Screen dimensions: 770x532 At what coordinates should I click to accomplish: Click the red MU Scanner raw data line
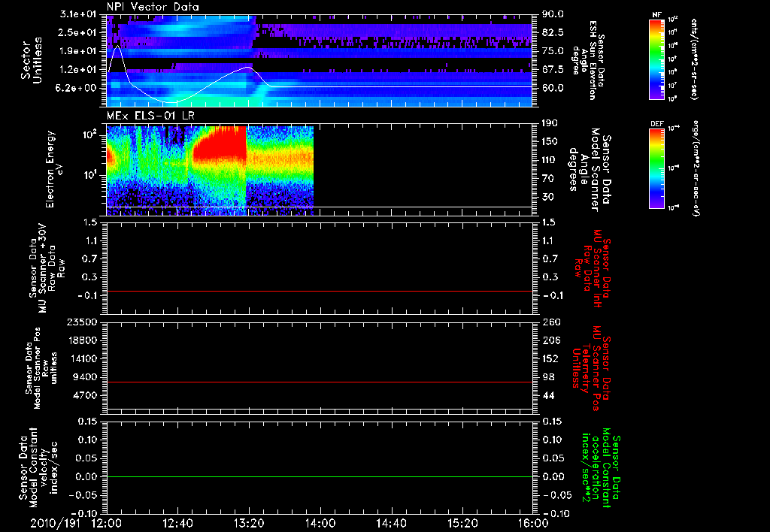point(319,291)
